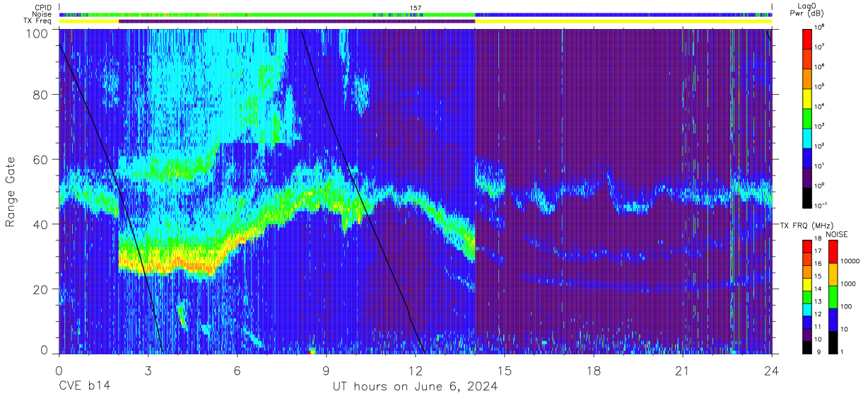
Task: Select the 40 tick on Range Gate axis
Action: (40, 224)
